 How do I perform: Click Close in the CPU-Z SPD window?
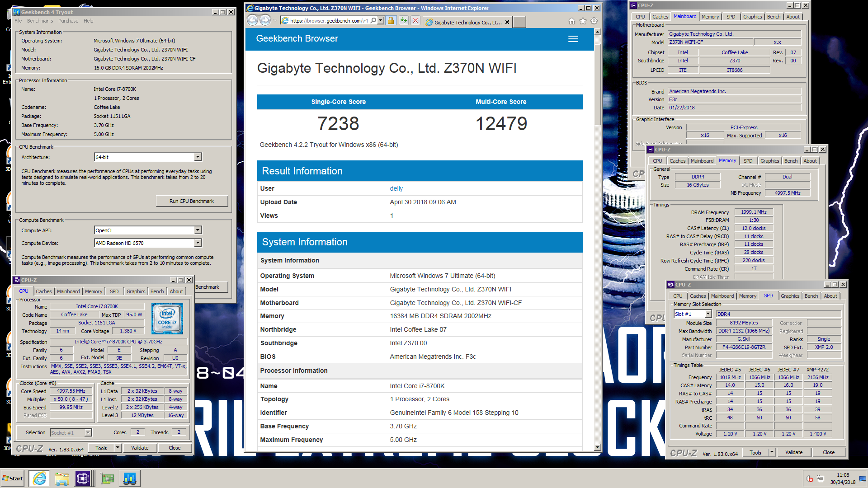pos(829,452)
